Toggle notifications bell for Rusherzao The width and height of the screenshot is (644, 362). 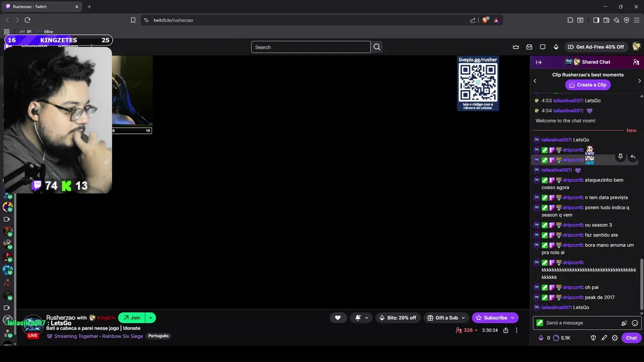[358, 318]
